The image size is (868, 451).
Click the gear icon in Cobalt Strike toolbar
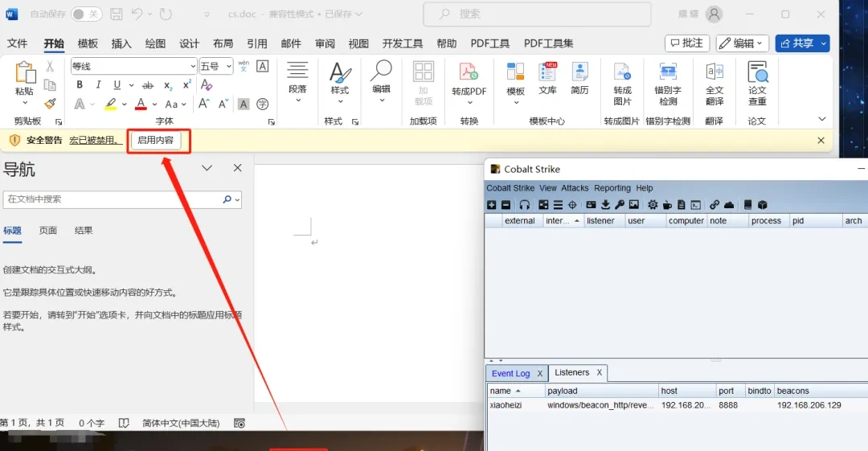click(x=653, y=205)
